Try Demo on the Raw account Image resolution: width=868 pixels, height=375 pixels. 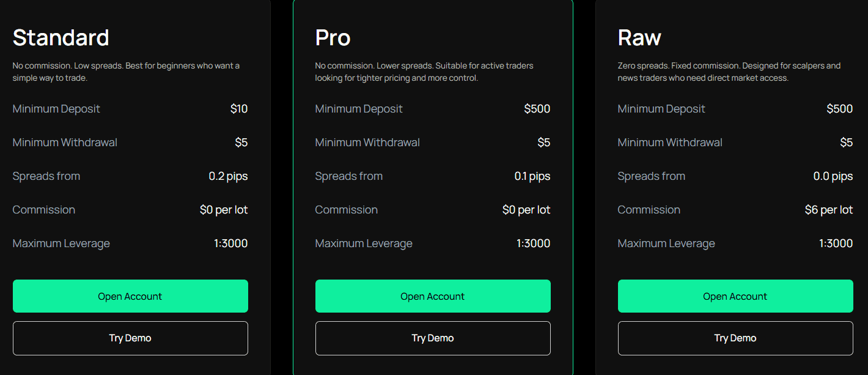click(735, 338)
